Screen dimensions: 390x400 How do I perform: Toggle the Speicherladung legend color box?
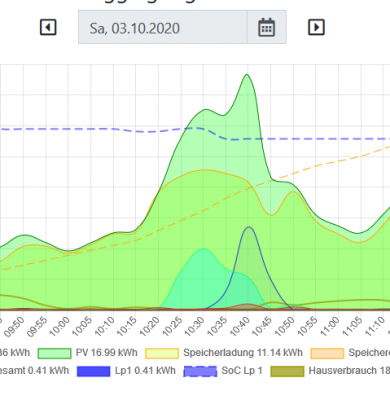[x=162, y=353]
